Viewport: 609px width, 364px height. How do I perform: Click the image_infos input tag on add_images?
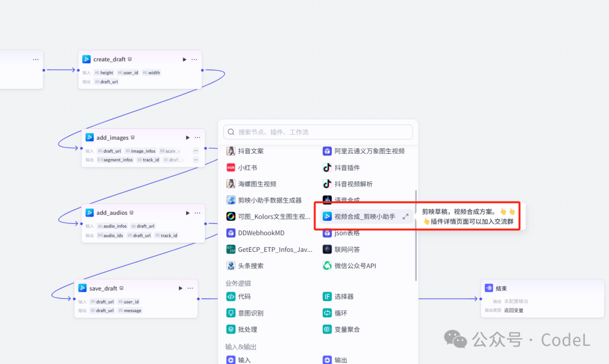(140, 151)
